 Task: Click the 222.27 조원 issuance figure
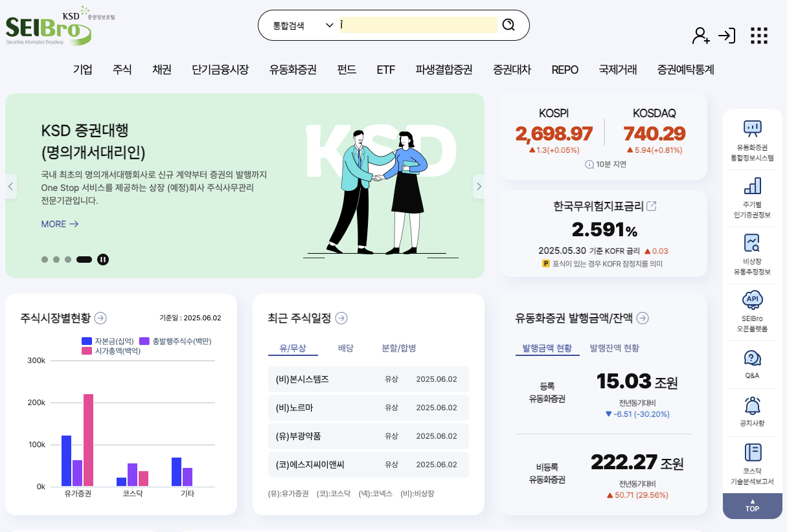(637, 462)
